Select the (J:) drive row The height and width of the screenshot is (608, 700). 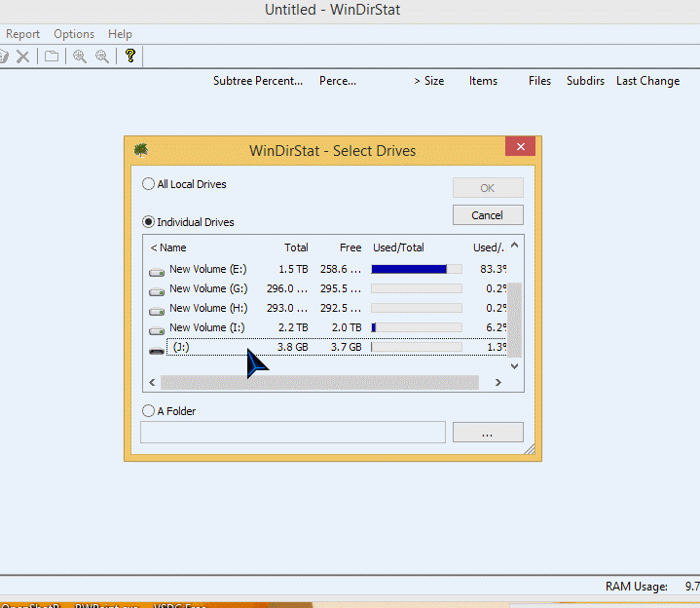328,347
